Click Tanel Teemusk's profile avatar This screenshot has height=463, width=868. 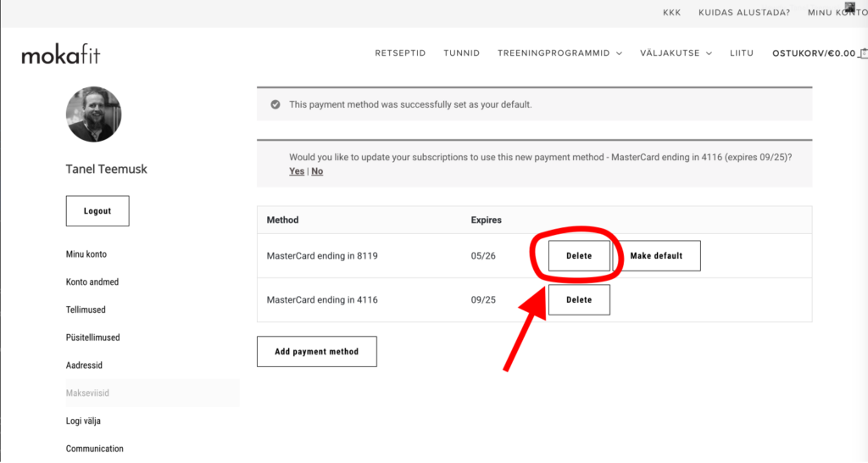(93, 114)
